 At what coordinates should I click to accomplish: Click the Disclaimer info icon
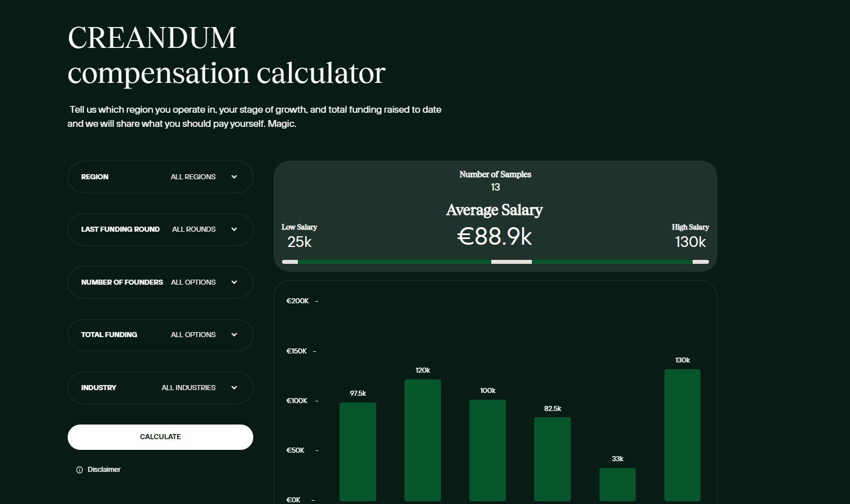78,469
